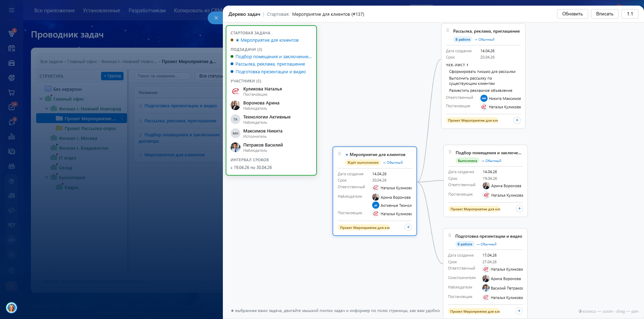This screenshot has width=644, height=319.
Task: Collapse the Филиал г. Нижний Новгород node
Action: (x=47, y=109)
